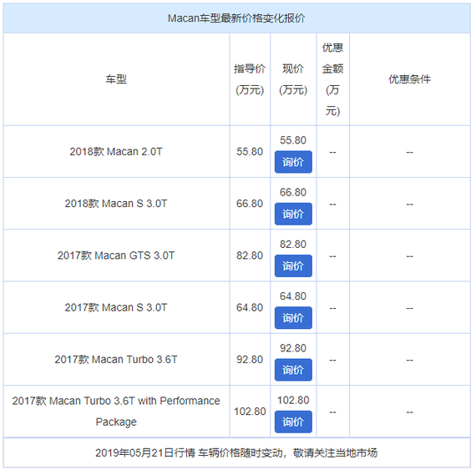The width and height of the screenshot is (476, 470).
Task: Click the 指导价(万元) column header
Action: [x=250, y=79]
